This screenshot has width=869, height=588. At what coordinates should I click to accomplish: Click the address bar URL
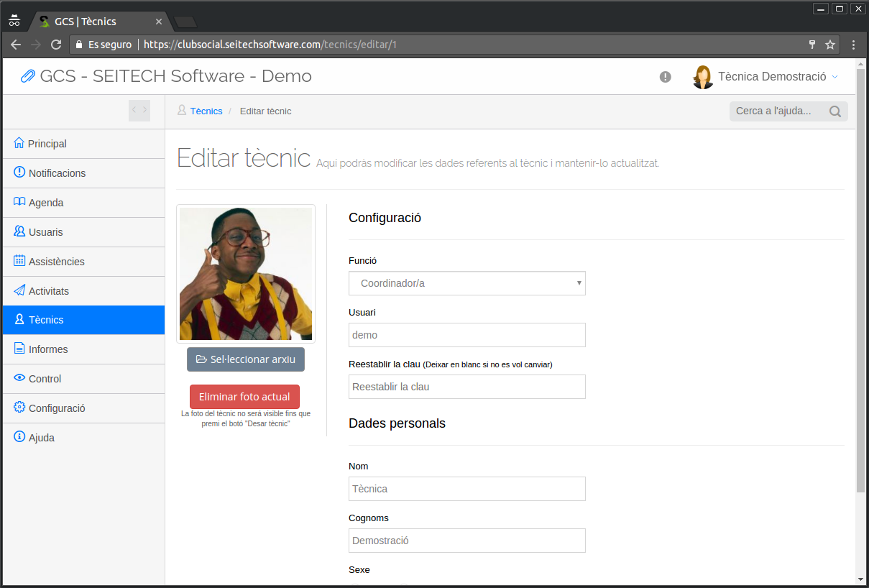pos(270,45)
